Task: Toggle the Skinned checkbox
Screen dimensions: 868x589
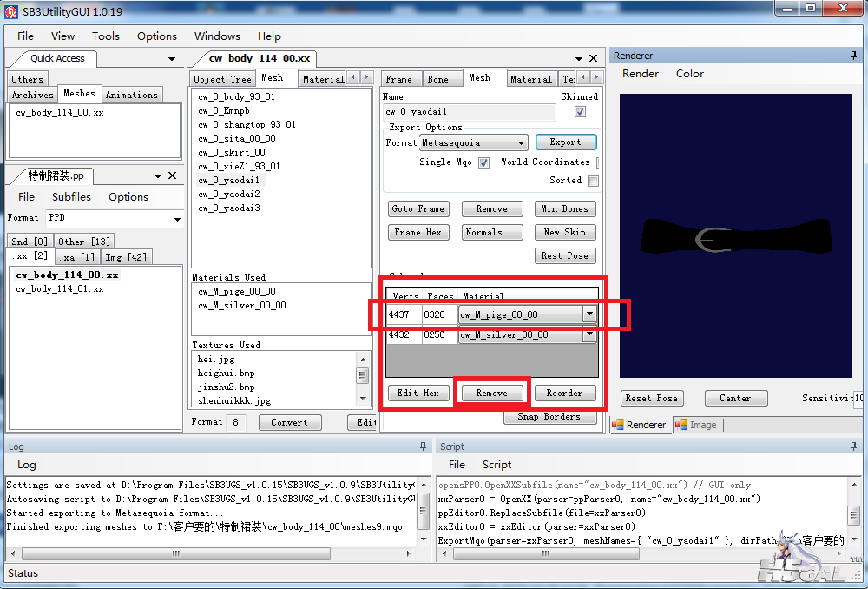Action: pyautogui.click(x=580, y=111)
